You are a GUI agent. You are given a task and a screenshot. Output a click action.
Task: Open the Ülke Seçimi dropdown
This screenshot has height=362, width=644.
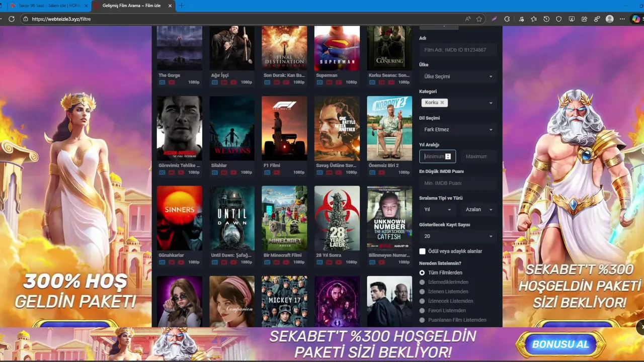tap(458, 76)
